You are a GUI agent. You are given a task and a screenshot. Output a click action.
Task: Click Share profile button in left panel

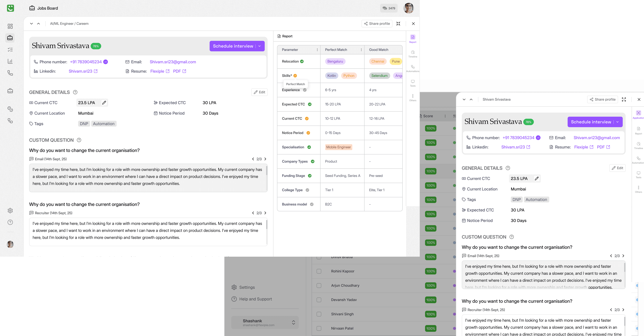(377, 23)
